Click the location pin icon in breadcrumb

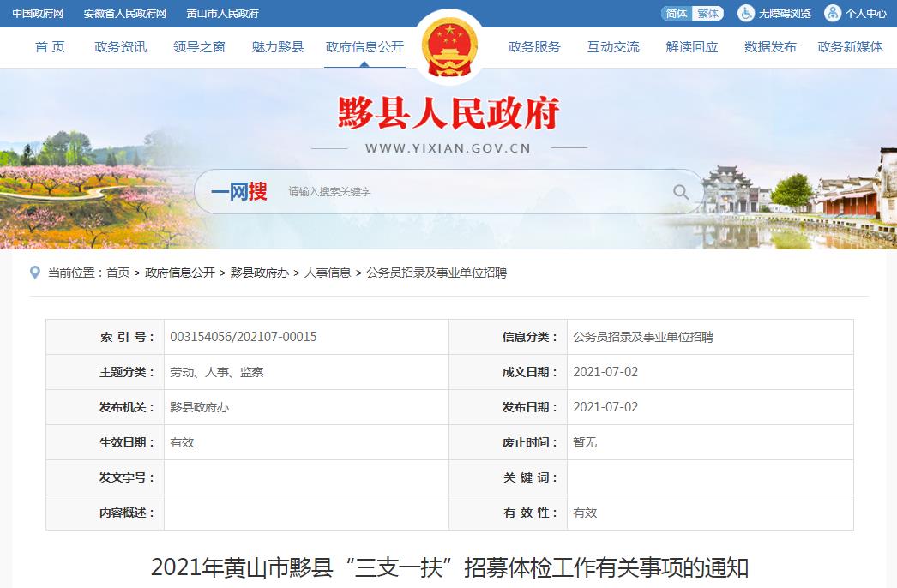point(35,273)
